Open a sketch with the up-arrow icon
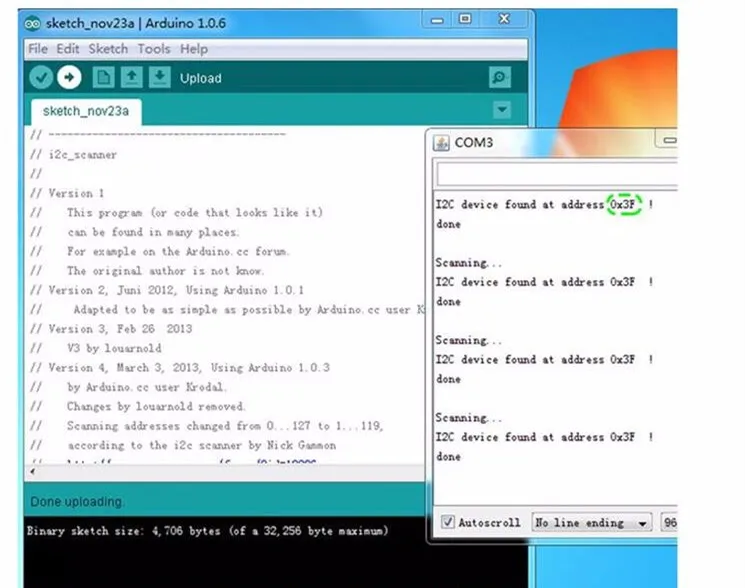Viewport: 745px width, 588px height. (132, 77)
